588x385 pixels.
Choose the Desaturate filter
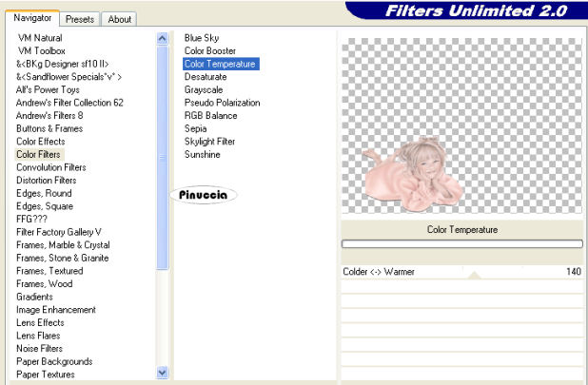pos(206,77)
